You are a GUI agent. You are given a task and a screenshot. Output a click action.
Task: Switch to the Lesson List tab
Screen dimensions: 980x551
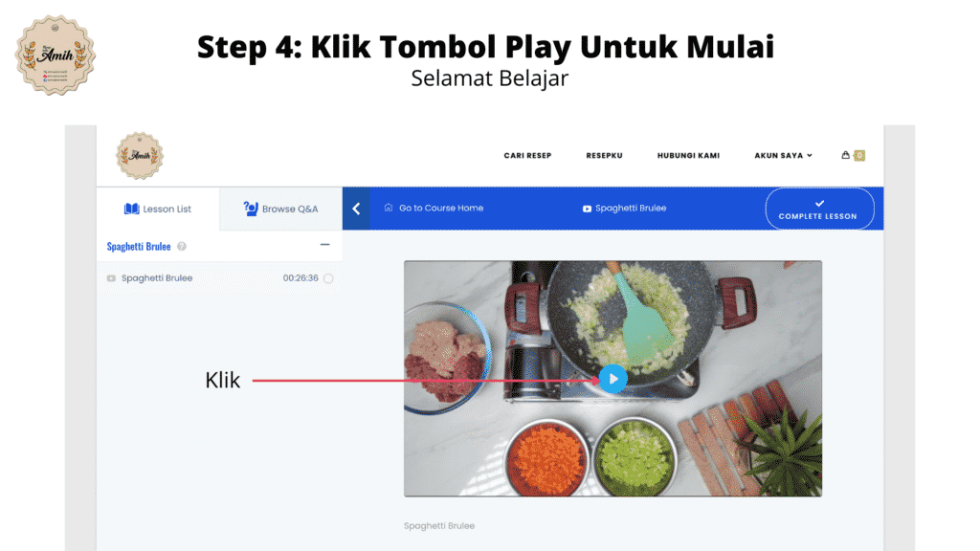click(x=158, y=209)
